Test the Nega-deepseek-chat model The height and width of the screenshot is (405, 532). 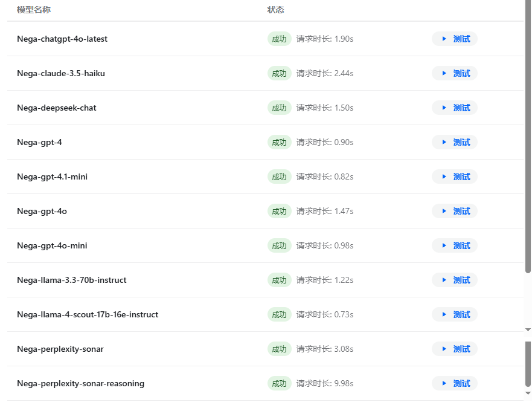454,108
